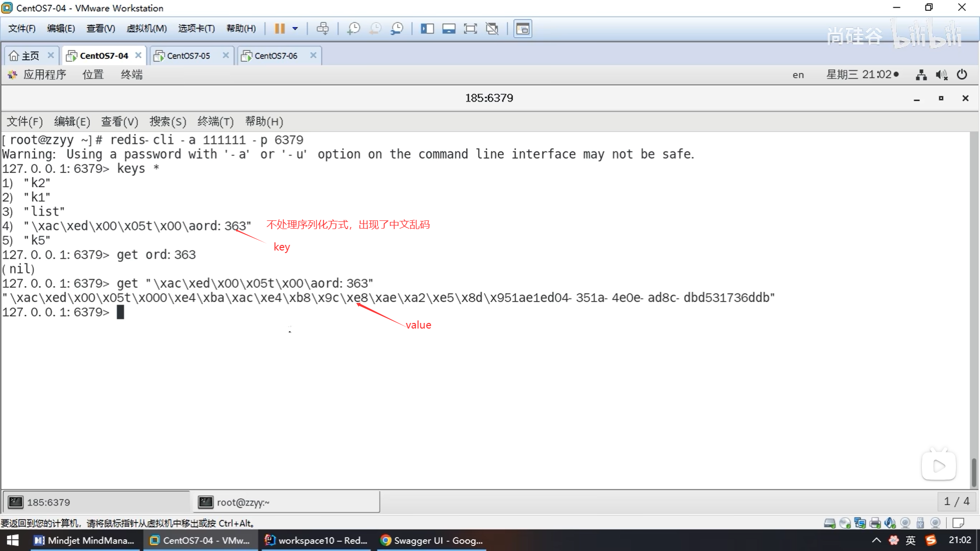Open the power options dropdown arrow

click(x=295, y=29)
